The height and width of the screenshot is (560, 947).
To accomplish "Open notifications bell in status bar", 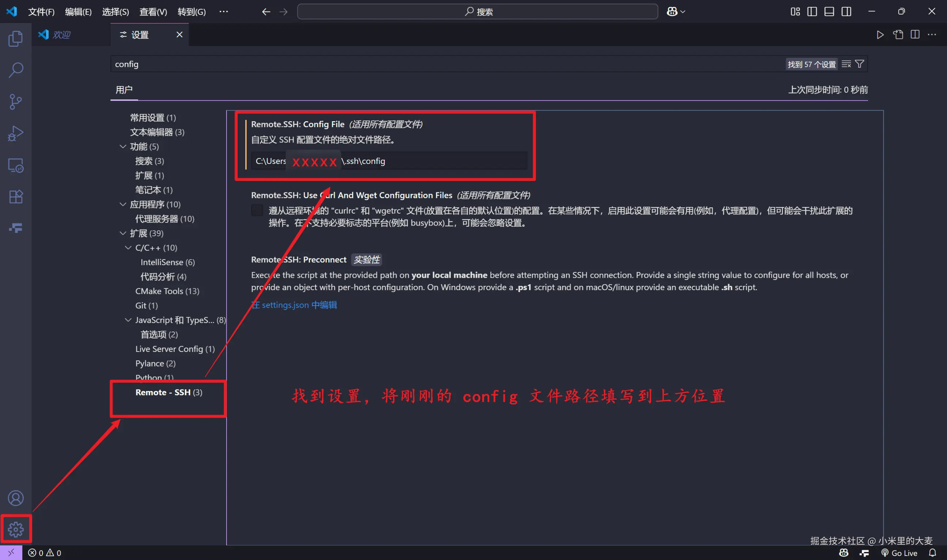I will click(932, 553).
